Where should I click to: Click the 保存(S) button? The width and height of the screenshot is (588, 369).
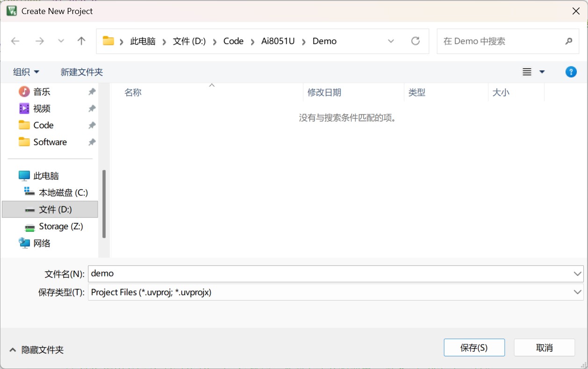click(x=474, y=347)
